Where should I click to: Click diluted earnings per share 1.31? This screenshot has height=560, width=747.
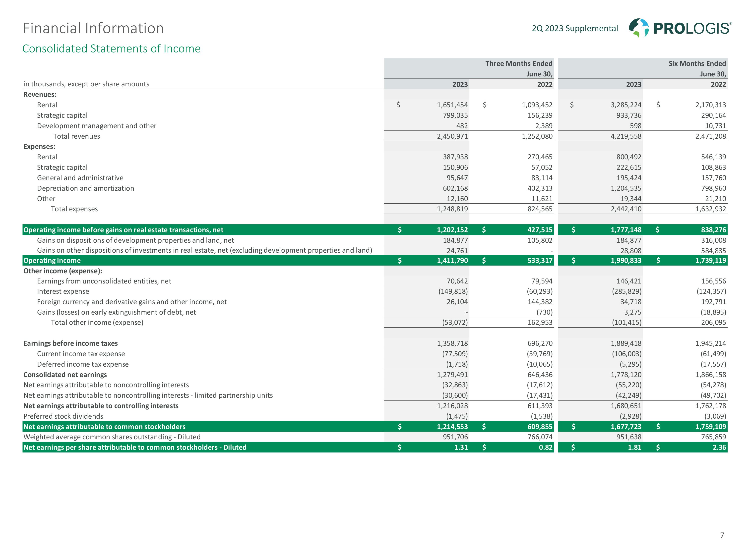(461, 447)
